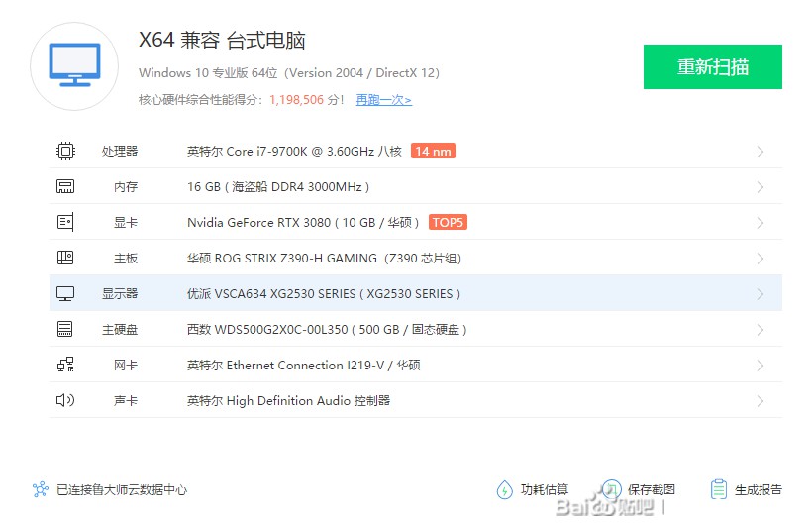
Task: Click the 显卡 graphics card icon
Action: 65,222
